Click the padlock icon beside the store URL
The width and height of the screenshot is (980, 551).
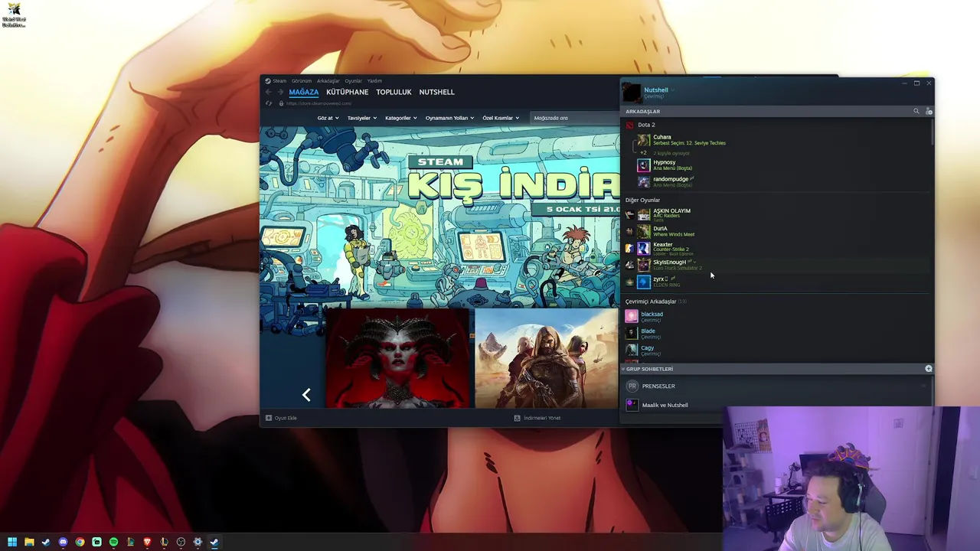click(281, 103)
